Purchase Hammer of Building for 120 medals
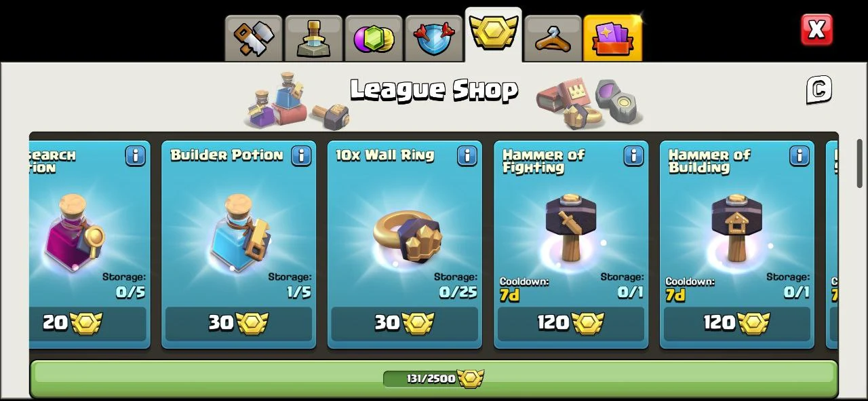Viewport: 868px width, 401px height. point(737,323)
